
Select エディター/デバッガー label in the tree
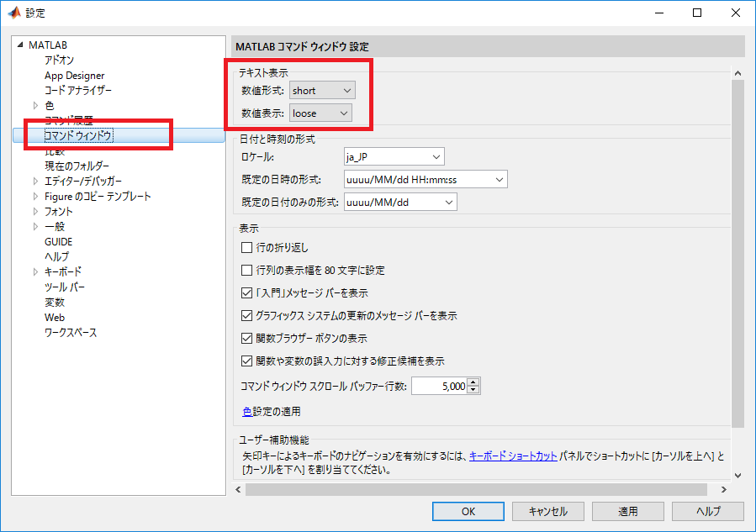pos(83,182)
